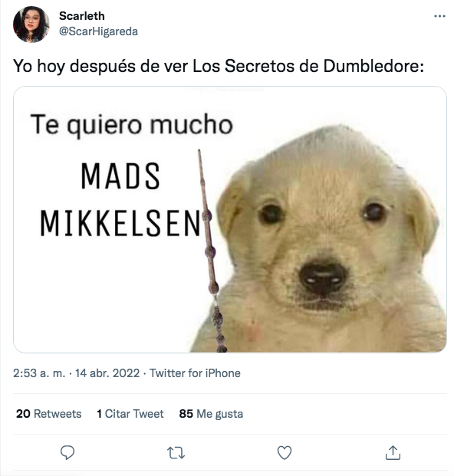
Task: Open the three-dot more options menu
Action: (x=439, y=16)
